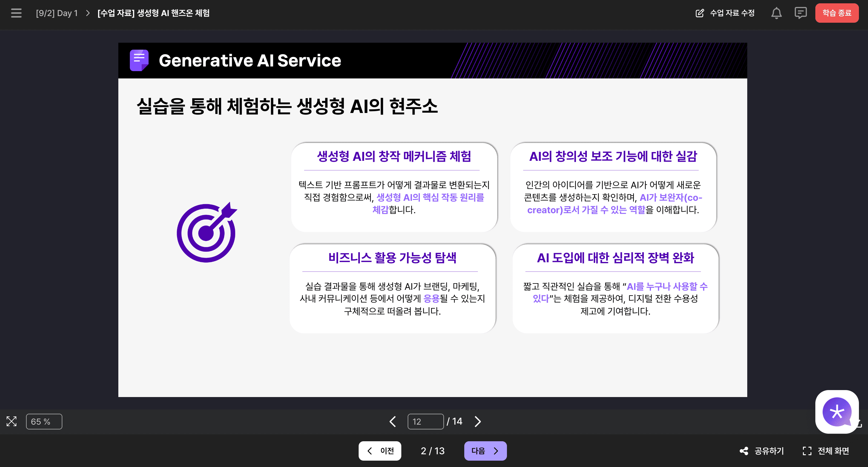
Task: Click the 학습 종료 button
Action: [x=837, y=13]
